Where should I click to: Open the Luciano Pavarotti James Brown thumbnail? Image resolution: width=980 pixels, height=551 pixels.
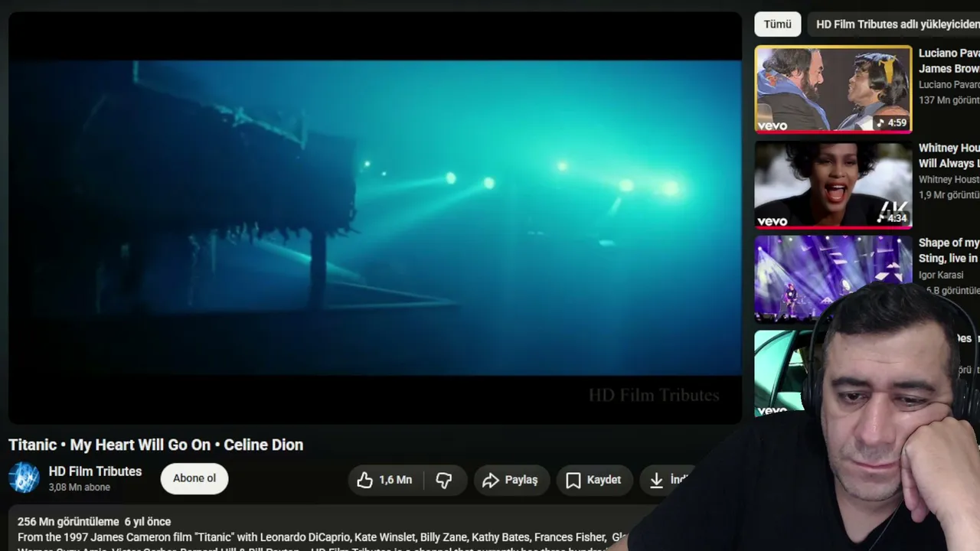(x=833, y=90)
